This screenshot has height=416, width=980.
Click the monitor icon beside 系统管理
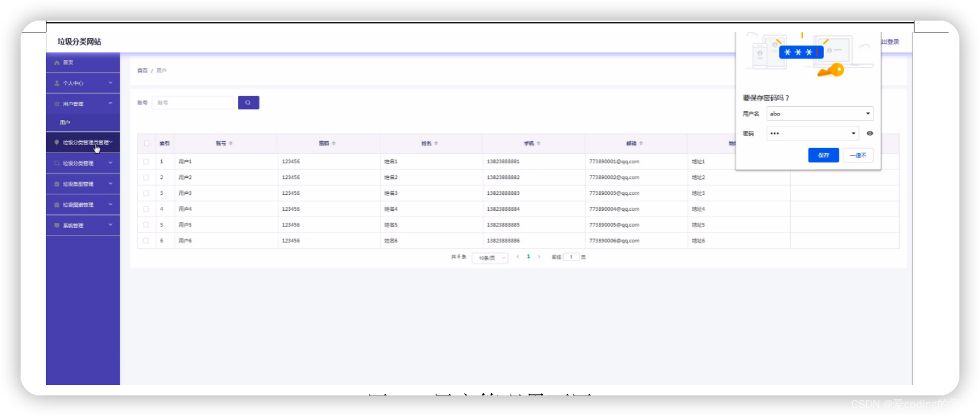click(x=57, y=225)
